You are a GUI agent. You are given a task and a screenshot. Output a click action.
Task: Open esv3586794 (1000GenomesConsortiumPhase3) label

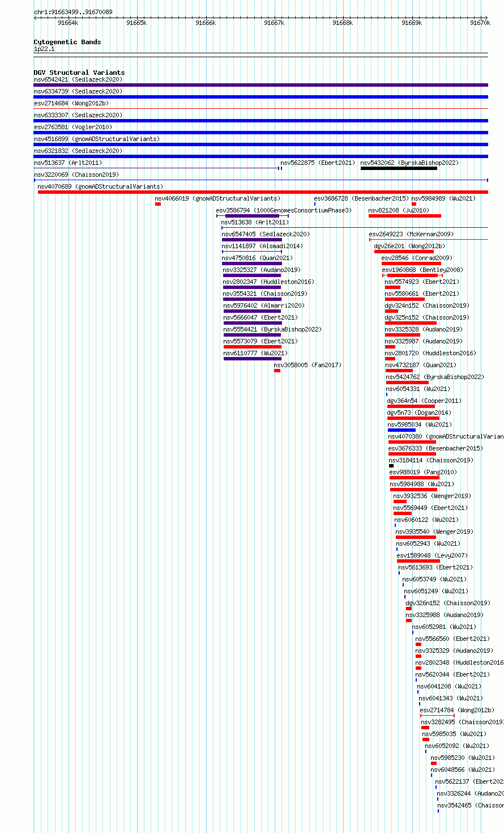tap(284, 211)
